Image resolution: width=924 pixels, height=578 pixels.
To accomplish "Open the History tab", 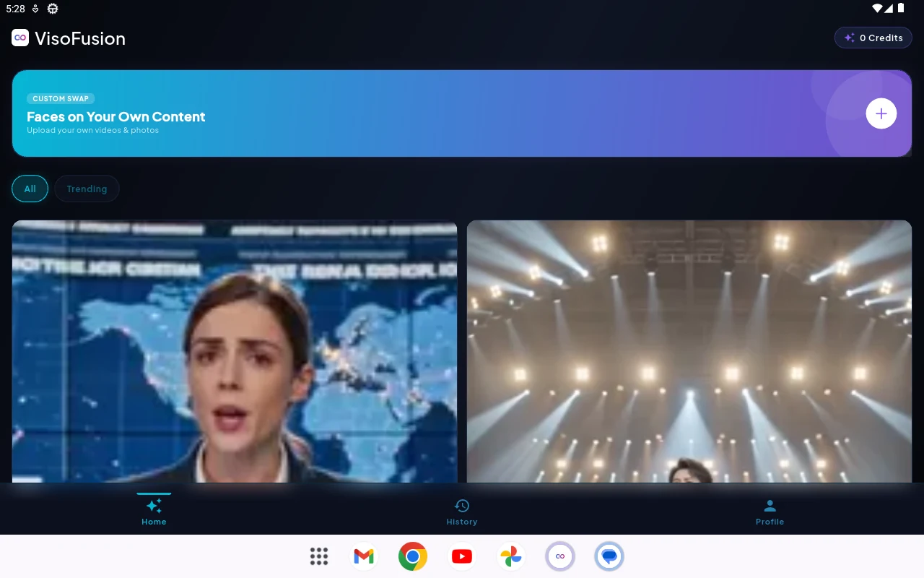I will click(x=462, y=511).
